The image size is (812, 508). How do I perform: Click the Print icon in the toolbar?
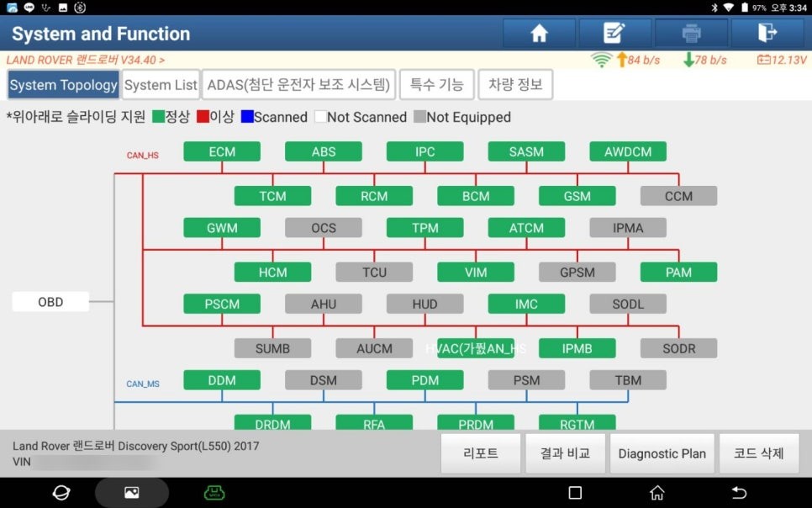coord(690,32)
